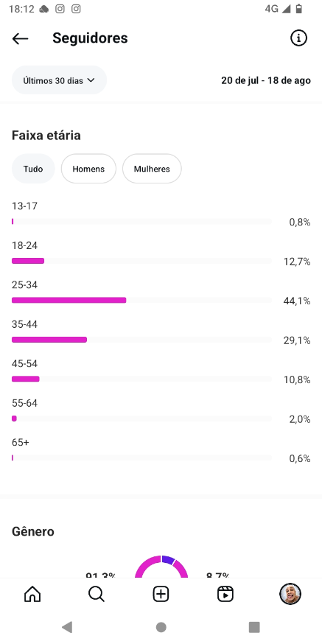Open the profile picture avatar
This screenshot has width=322, height=644.
click(x=290, y=594)
